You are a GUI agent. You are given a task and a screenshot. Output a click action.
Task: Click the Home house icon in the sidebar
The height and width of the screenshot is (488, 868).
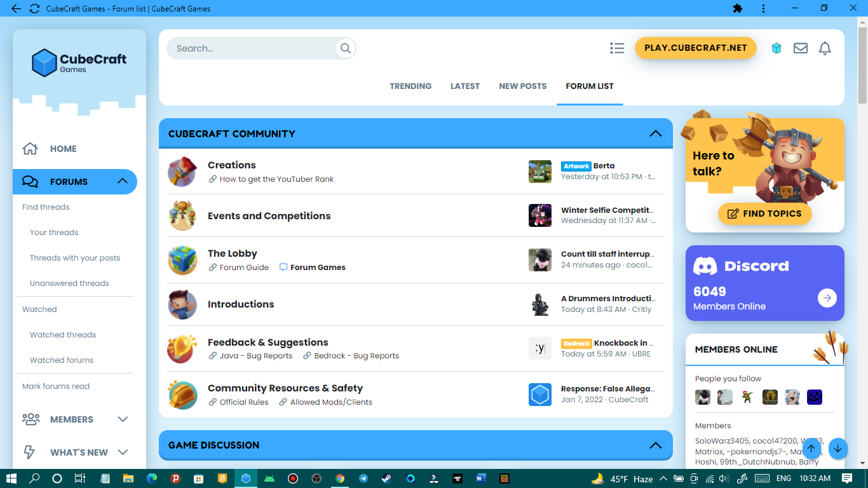30,149
